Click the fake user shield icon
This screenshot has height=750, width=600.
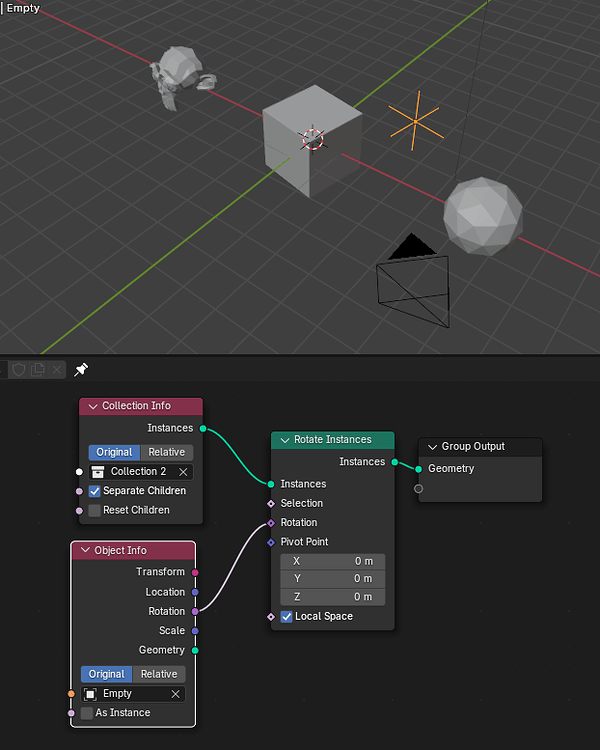(x=19, y=369)
